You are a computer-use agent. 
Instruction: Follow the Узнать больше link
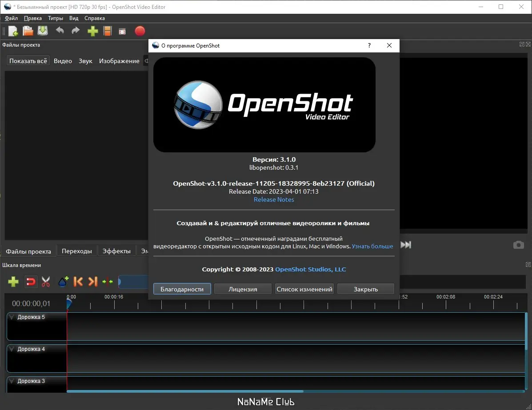372,246
